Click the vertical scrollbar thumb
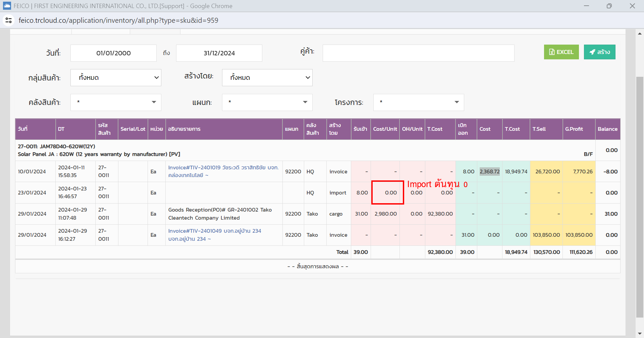Image resolution: width=644 pixels, height=338 pixels. (x=640, y=197)
